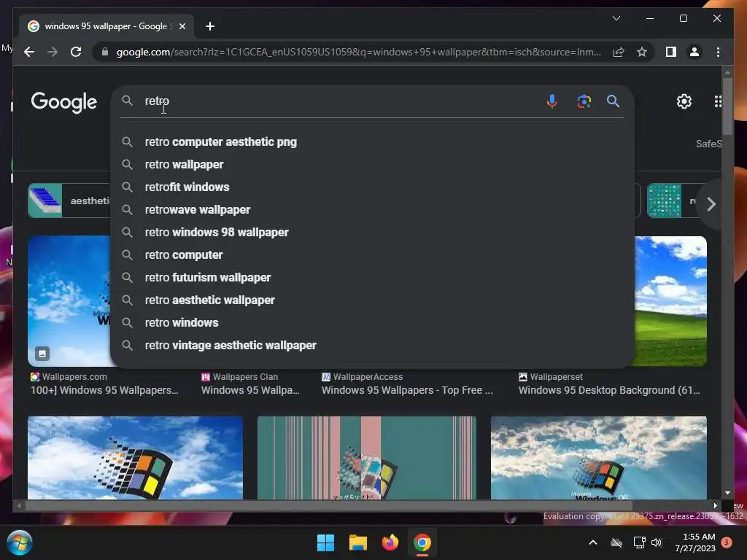The image size is (747, 560).
Task: Choose suggestion retro windows 98 wallpaper
Action: pyautogui.click(x=216, y=233)
